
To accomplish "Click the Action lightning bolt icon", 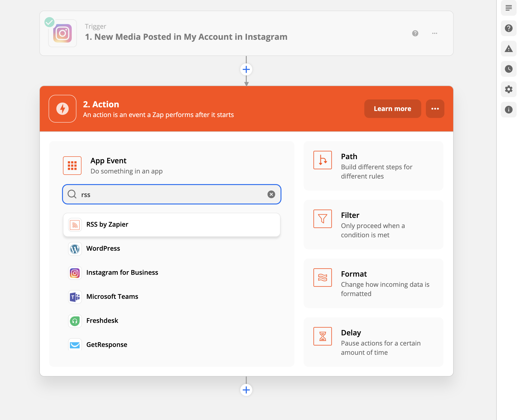I will [62, 109].
